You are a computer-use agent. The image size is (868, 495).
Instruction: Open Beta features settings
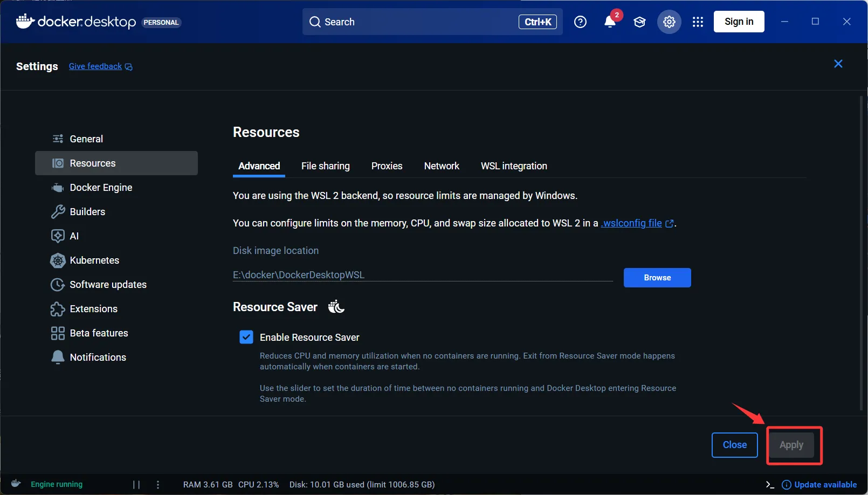click(116, 333)
